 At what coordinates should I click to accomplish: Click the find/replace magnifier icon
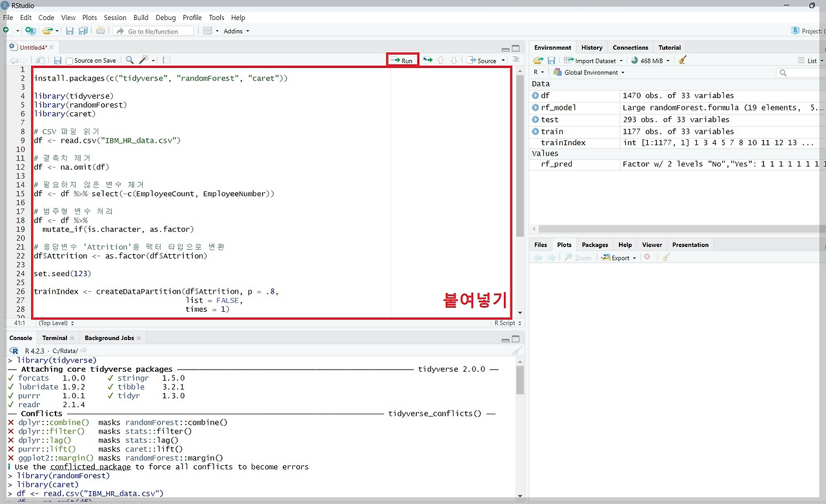130,60
